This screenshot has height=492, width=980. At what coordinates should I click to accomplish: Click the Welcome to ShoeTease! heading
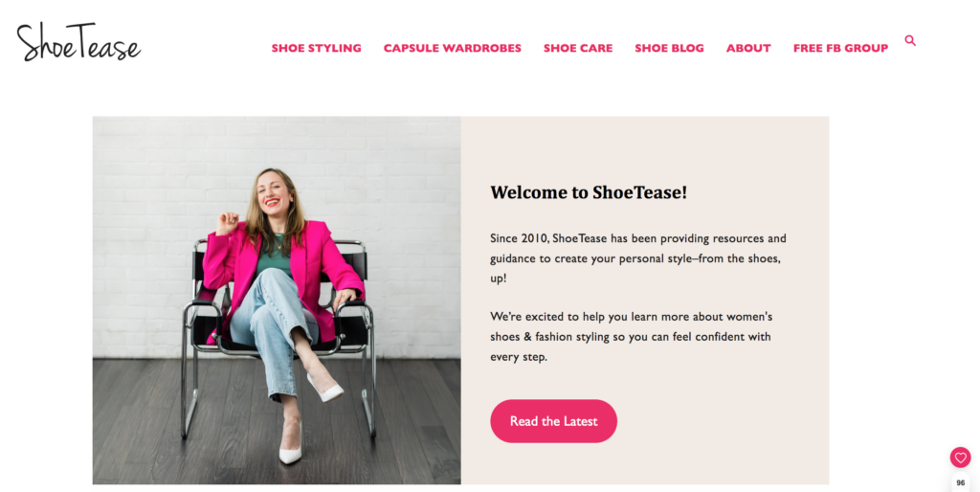(589, 192)
